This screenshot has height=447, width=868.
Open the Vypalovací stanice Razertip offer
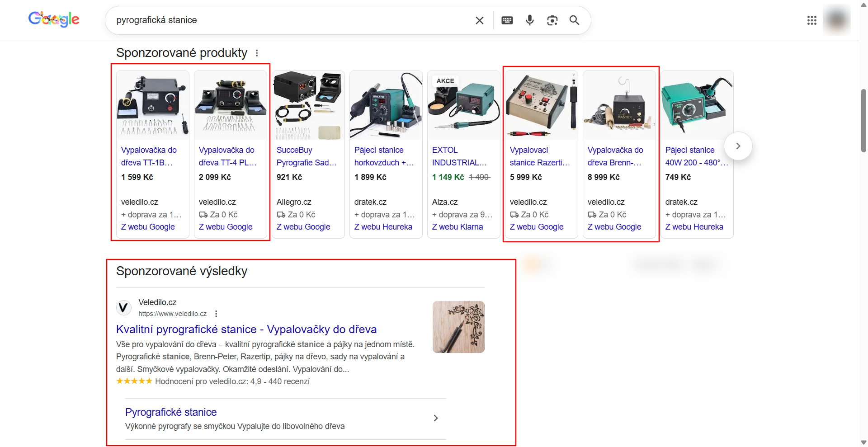[539, 156]
